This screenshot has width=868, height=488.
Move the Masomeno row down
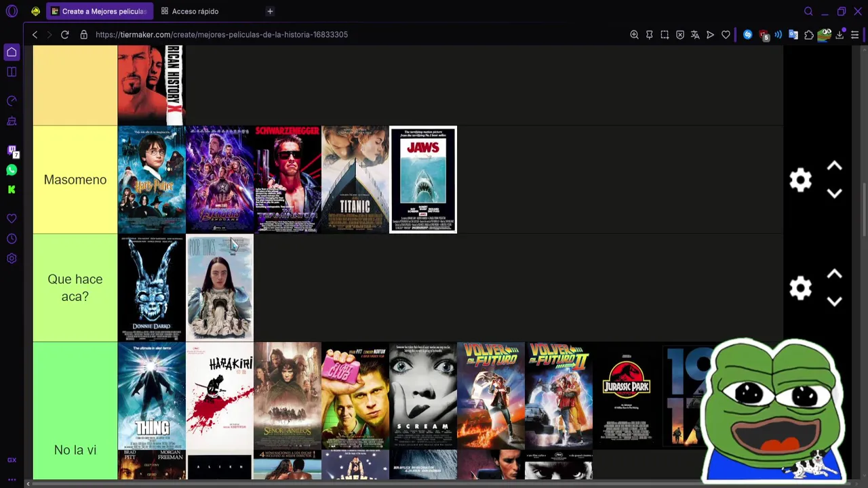click(x=834, y=193)
